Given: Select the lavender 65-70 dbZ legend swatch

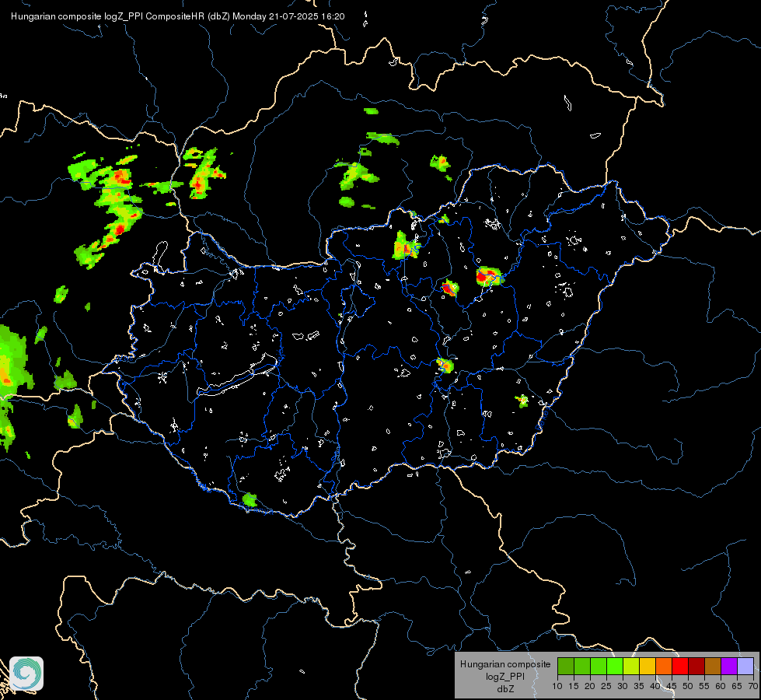Looking at the screenshot, I should pos(745,666).
